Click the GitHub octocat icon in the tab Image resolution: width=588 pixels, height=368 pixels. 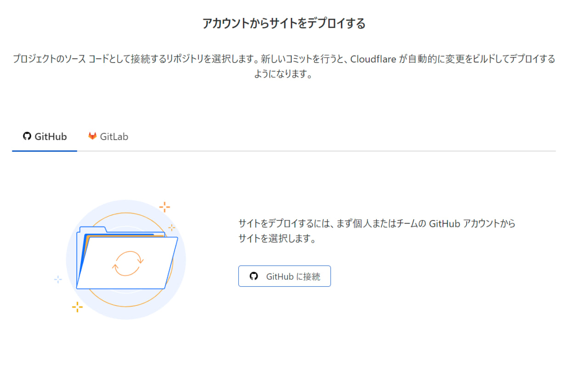coord(27,136)
